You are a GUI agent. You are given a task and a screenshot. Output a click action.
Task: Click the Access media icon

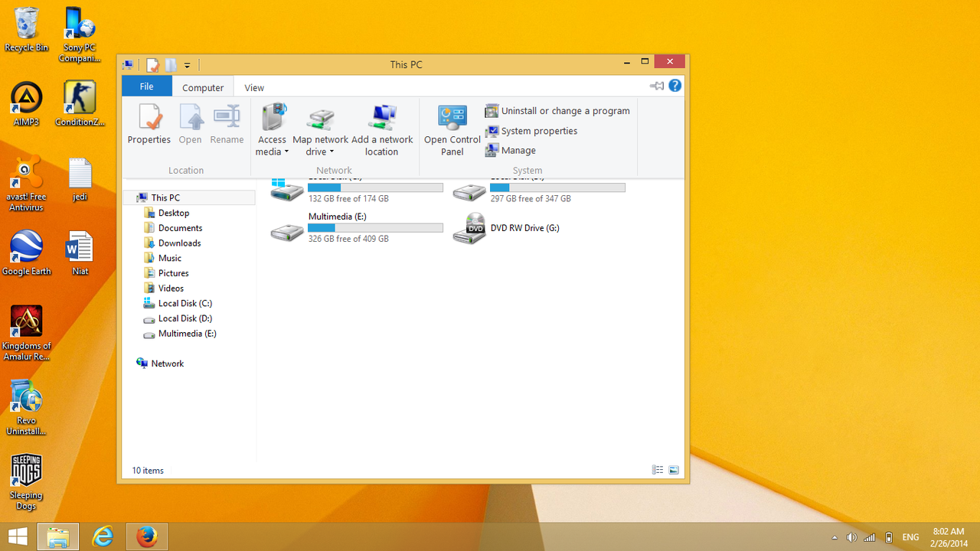click(x=273, y=119)
